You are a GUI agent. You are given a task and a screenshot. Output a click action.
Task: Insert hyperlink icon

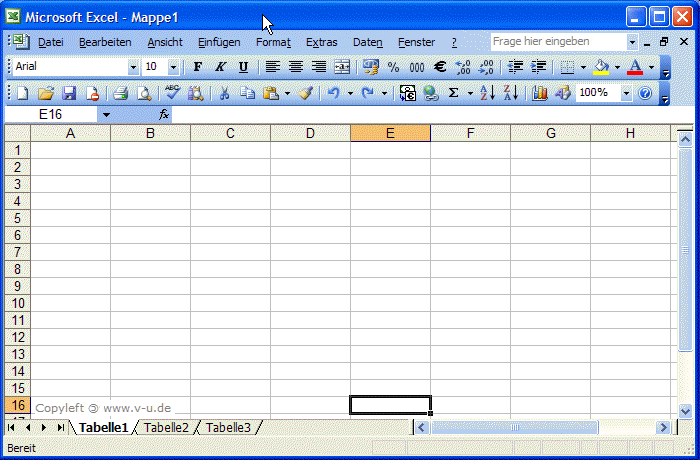(431, 93)
